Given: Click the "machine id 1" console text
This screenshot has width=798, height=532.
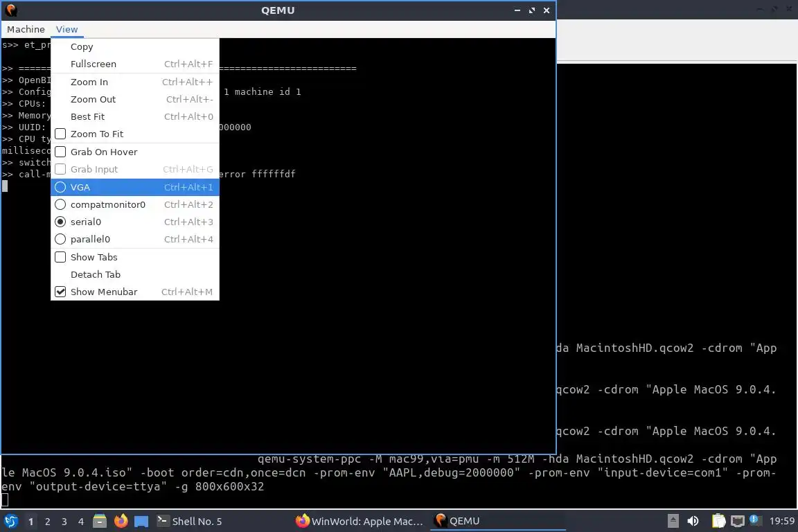Looking at the screenshot, I should coord(267,91).
